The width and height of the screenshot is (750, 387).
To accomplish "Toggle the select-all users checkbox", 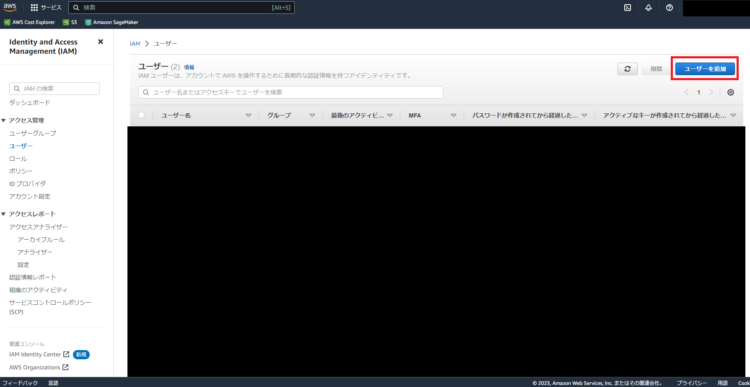I will point(141,115).
